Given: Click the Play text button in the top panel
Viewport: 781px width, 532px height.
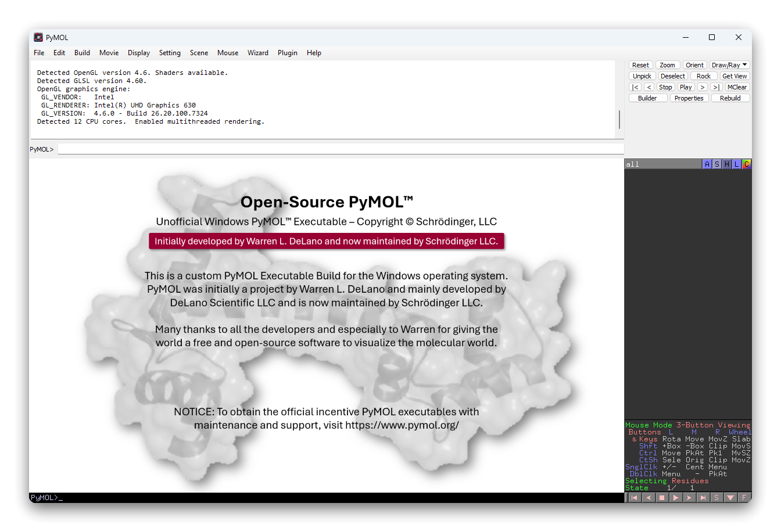Looking at the screenshot, I should pos(686,87).
